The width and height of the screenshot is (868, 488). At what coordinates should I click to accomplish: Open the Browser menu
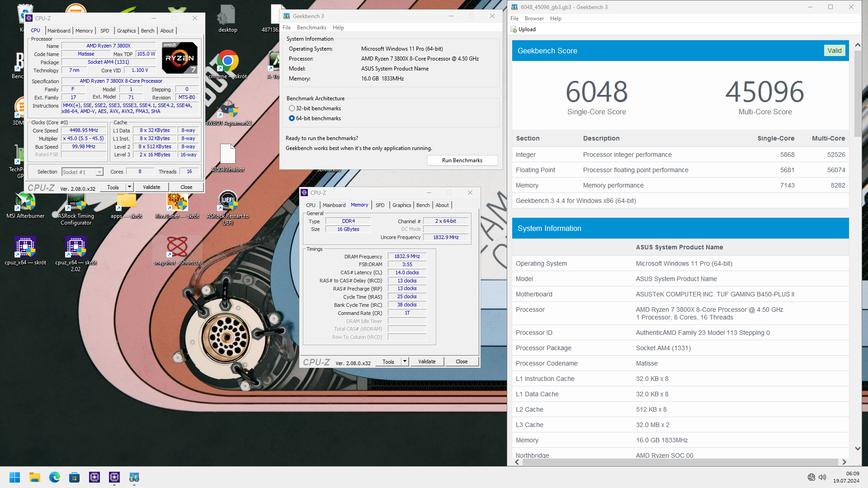pyautogui.click(x=534, y=19)
